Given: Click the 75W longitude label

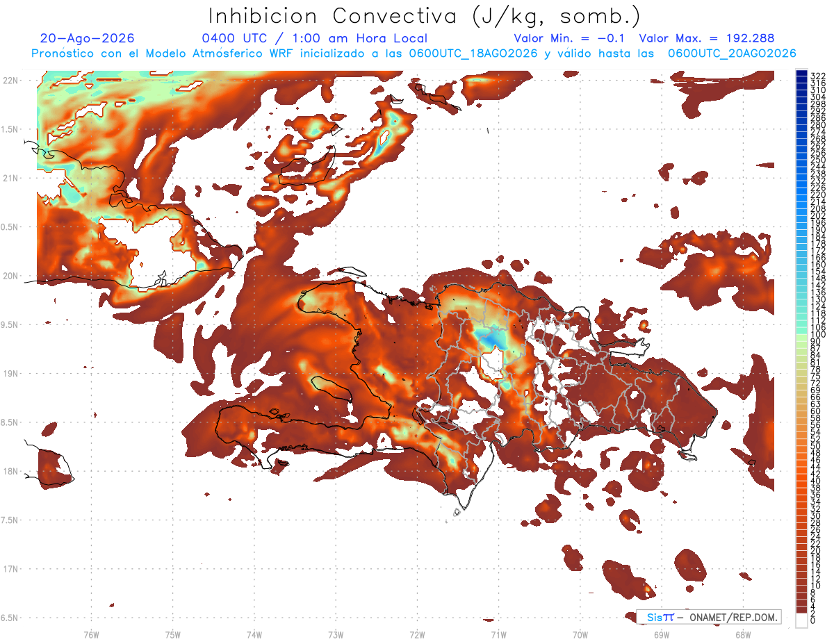Looking at the screenshot, I should click(x=172, y=634).
